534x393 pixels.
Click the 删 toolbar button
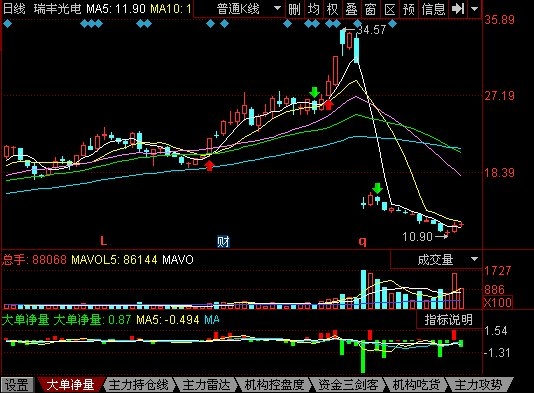[294, 9]
